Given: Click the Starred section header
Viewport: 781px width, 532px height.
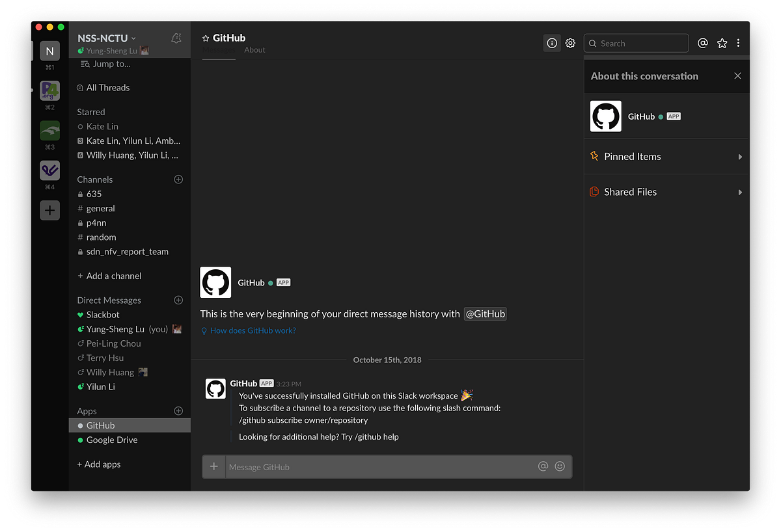Looking at the screenshot, I should pos(91,112).
